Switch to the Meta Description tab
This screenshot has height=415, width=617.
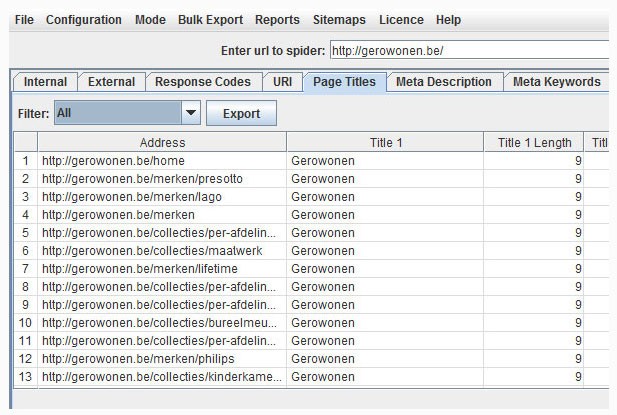pyautogui.click(x=443, y=82)
